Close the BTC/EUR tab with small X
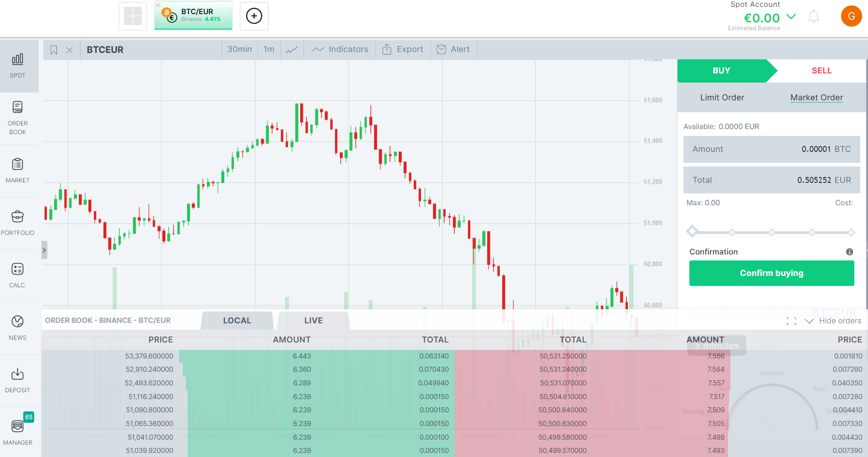The height and width of the screenshot is (457, 868). [x=158, y=5]
